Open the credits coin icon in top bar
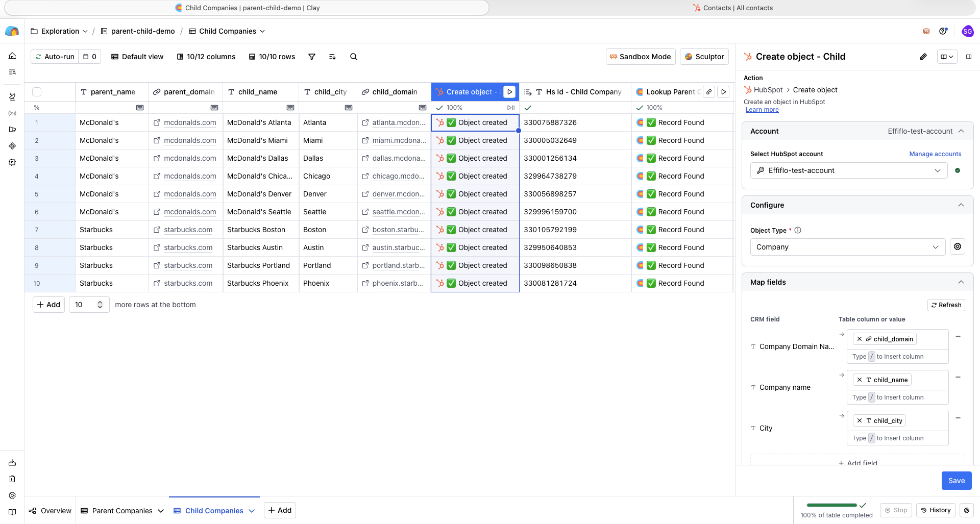980x524 pixels. [x=926, y=31]
